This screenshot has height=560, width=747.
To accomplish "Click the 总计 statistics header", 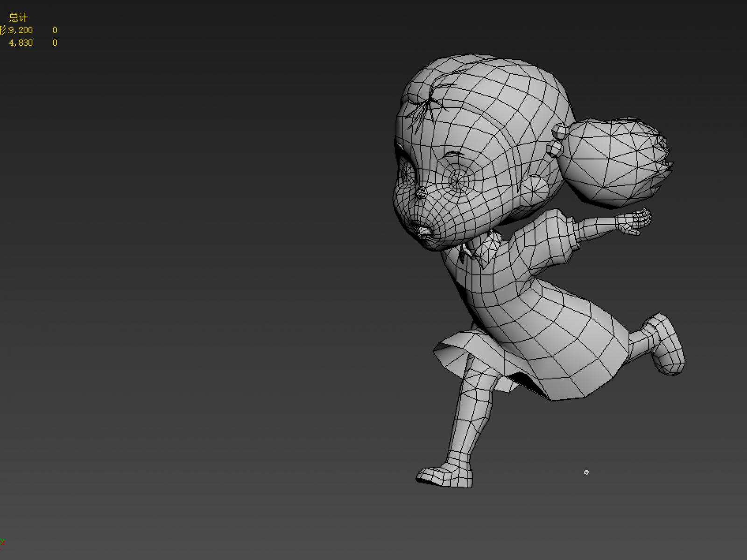I will (x=18, y=18).
